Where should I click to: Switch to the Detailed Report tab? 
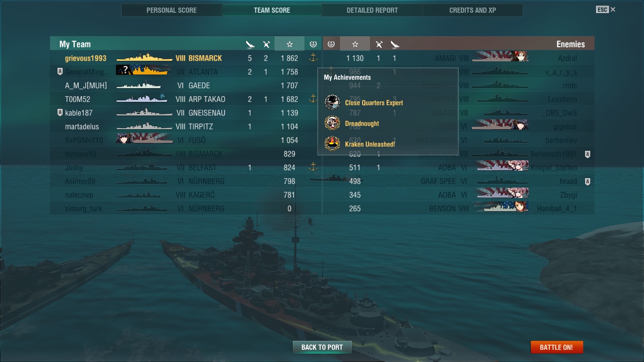tap(372, 10)
